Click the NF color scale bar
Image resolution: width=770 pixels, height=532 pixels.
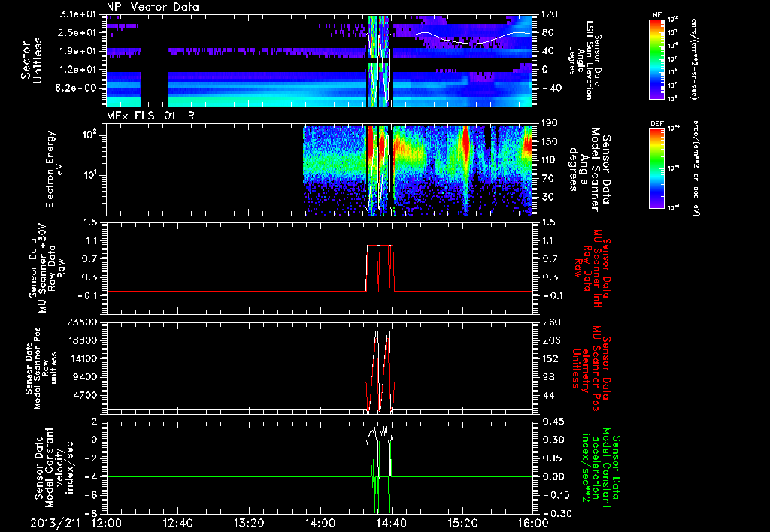[655, 59]
